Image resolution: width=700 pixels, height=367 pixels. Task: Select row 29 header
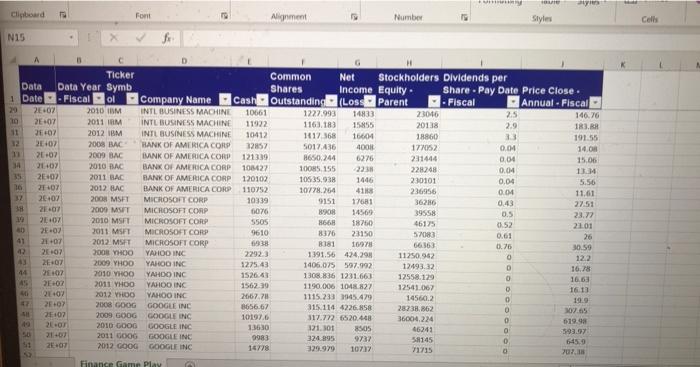click(13, 110)
